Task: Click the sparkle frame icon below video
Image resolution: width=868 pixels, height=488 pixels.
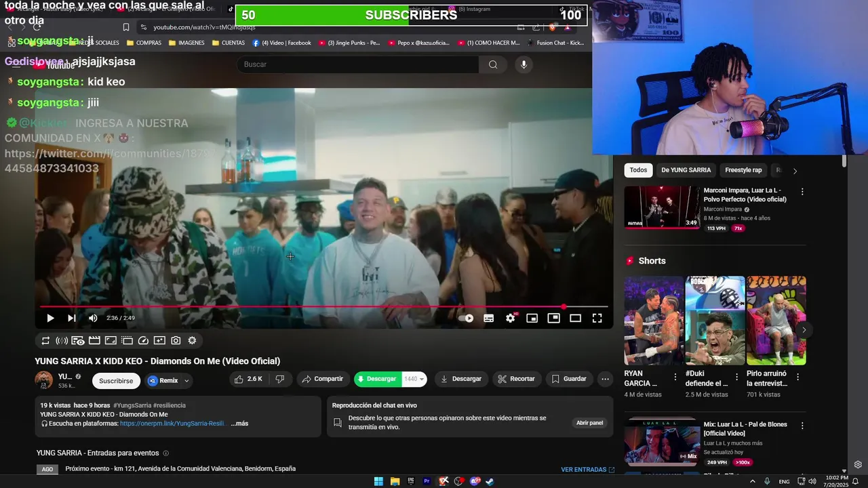Action: (x=159, y=340)
